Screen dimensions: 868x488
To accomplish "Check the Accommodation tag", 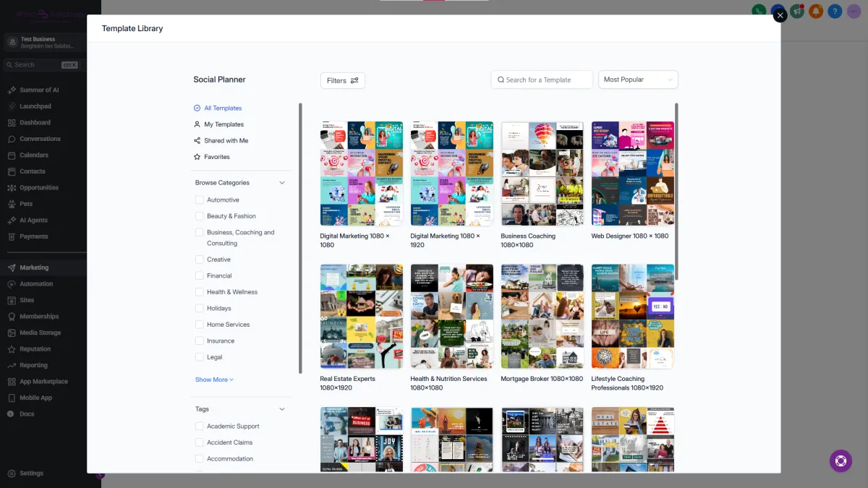I will 200,459.
